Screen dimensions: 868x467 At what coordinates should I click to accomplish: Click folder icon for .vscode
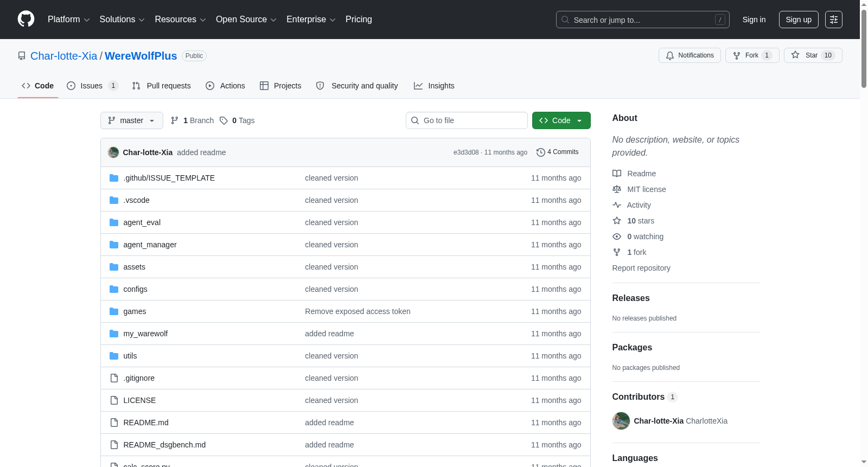click(114, 200)
